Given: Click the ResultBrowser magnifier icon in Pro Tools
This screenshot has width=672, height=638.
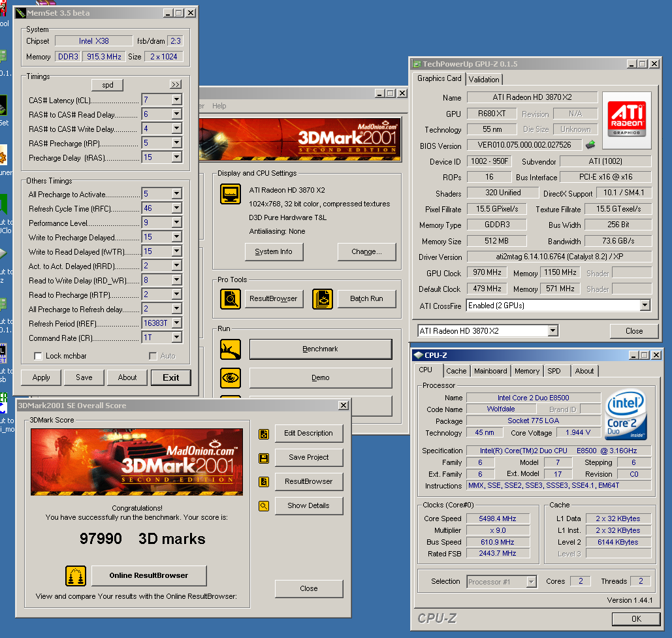Looking at the screenshot, I should coord(230,298).
